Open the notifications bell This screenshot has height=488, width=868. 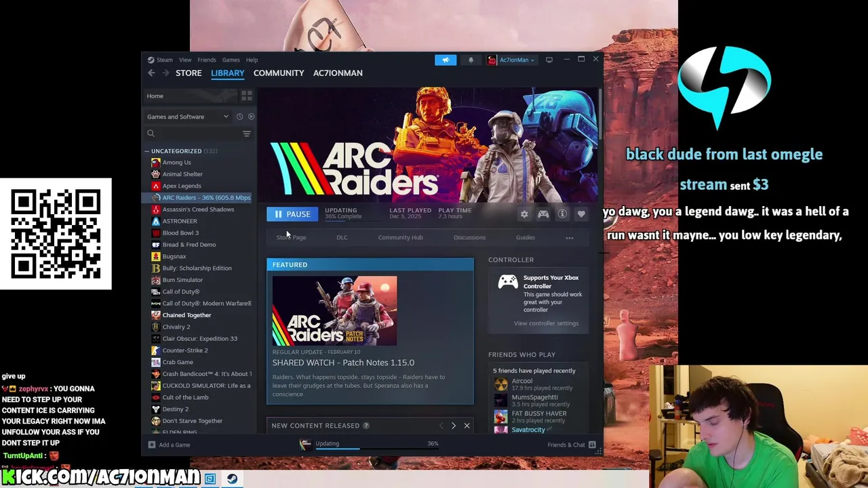(x=471, y=60)
